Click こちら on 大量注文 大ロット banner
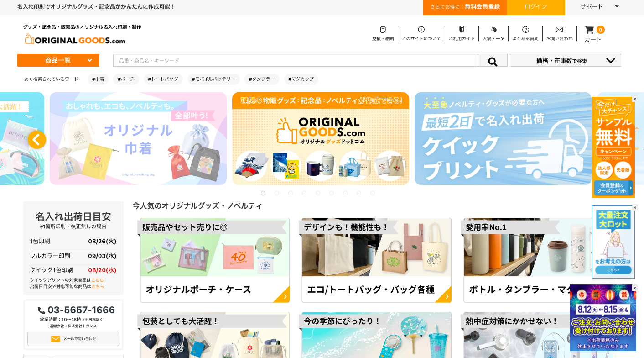Screen dimensions: 644x358 click(x=613, y=271)
